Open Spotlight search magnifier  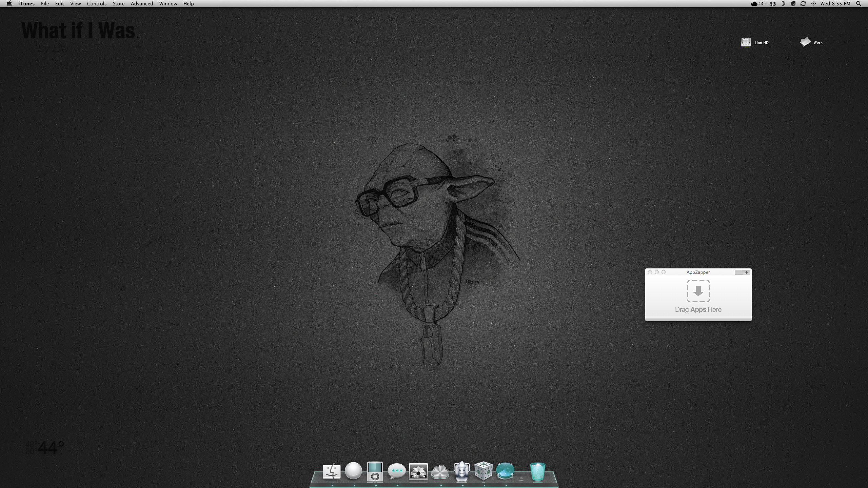point(859,4)
